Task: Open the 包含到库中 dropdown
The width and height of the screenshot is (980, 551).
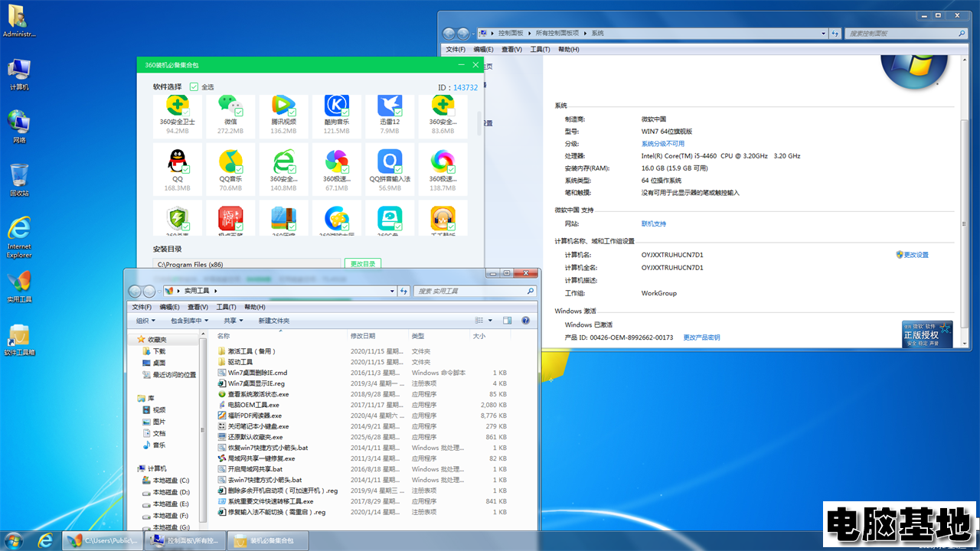Action: 189,321
